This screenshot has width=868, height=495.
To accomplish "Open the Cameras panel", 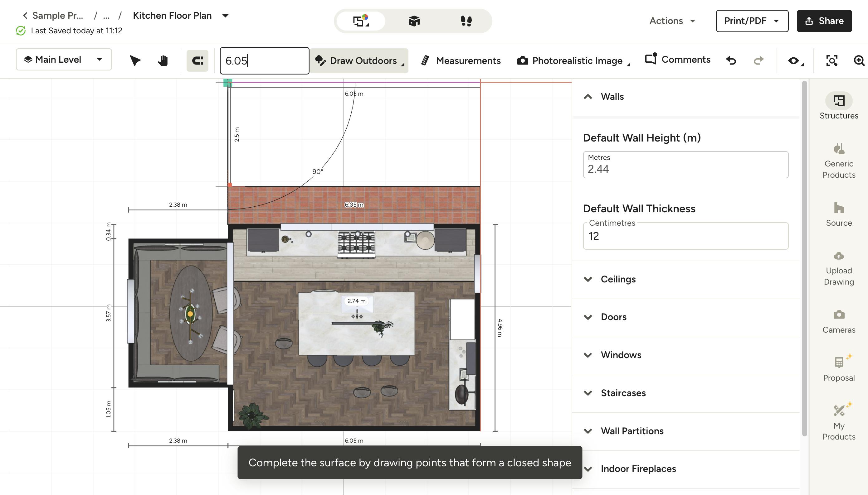I will tap(838, 320).
